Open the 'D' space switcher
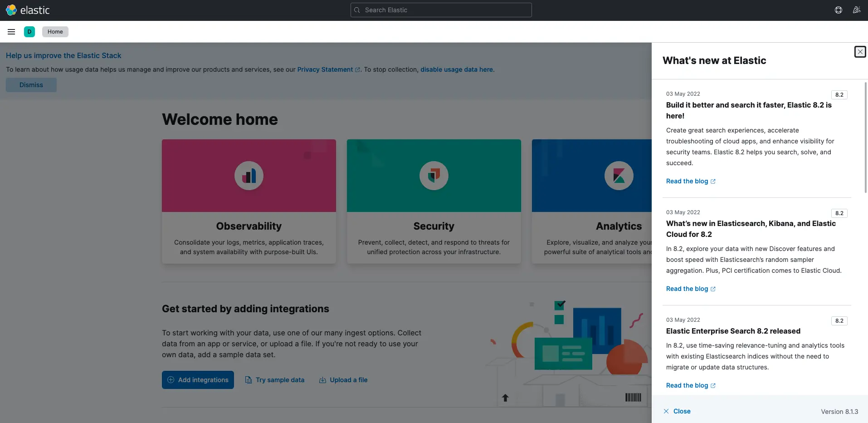This screenshot has width=868, height=423. tap(29, 31)
